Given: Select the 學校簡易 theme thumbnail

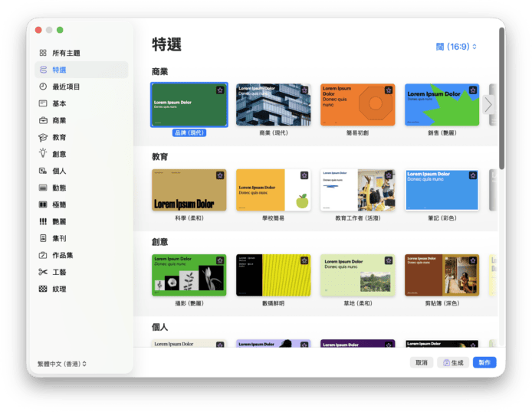Looking at the screenshot, I should (x=274, y=190).
